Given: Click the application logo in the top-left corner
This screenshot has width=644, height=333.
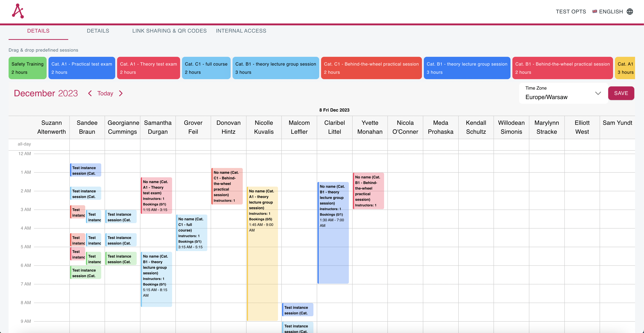Looking at the screenshot, I should [18, 11].
